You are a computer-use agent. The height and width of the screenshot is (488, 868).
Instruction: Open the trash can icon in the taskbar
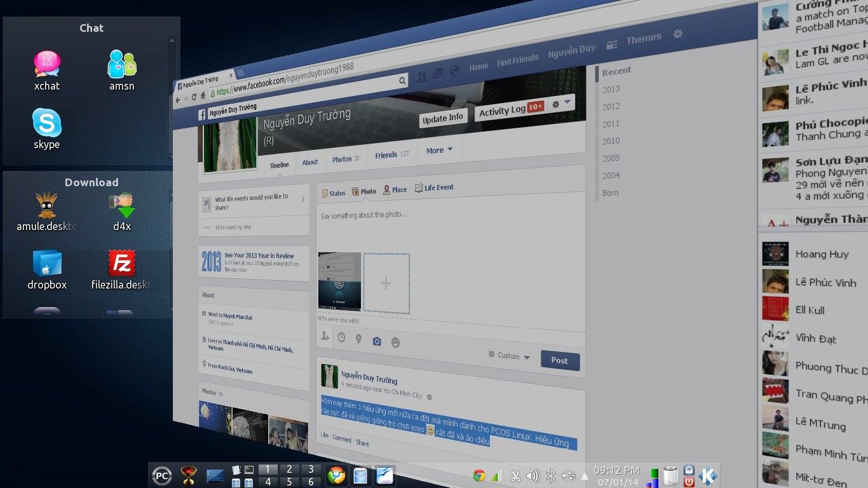point(670,475)
